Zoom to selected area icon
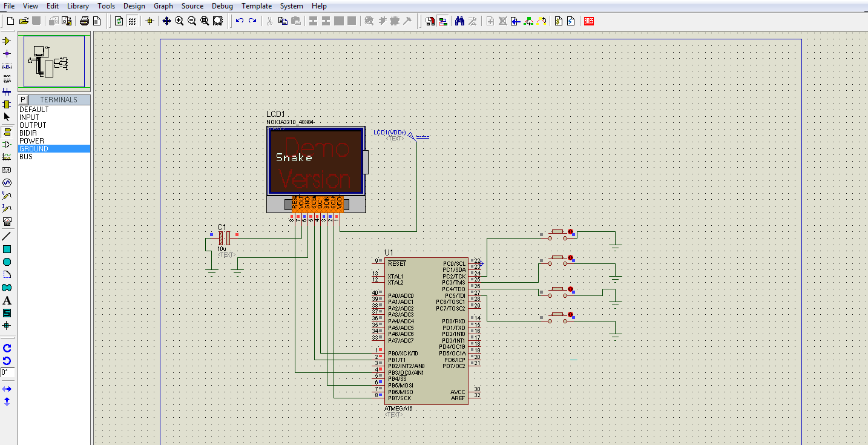This screenshot has width=868, height=445. tap(217, 21)
